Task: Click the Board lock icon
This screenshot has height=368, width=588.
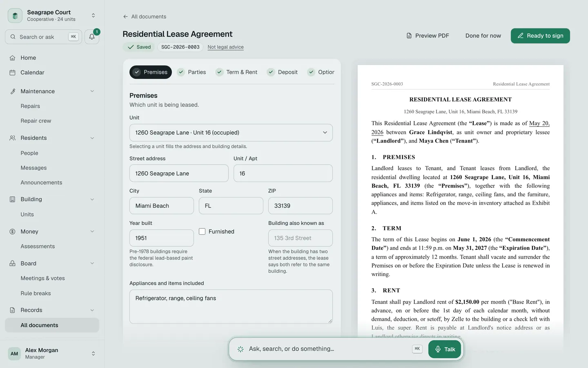Action: [13, 263]
